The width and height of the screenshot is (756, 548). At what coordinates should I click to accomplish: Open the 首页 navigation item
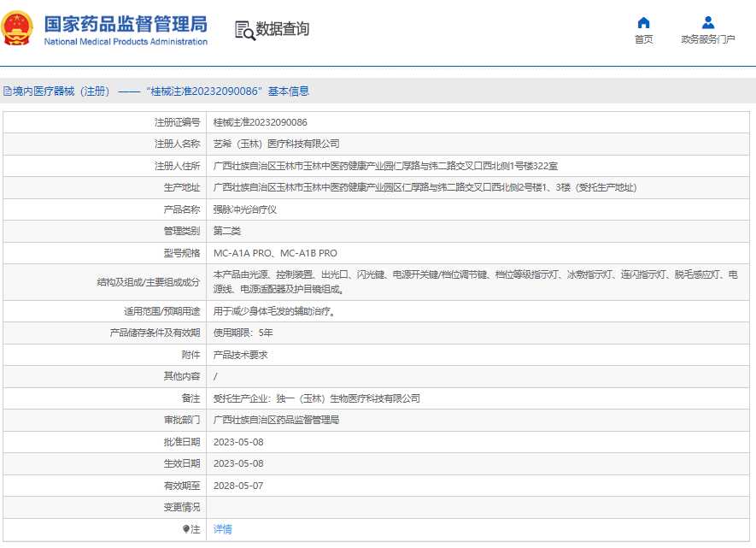click(643, 39)
